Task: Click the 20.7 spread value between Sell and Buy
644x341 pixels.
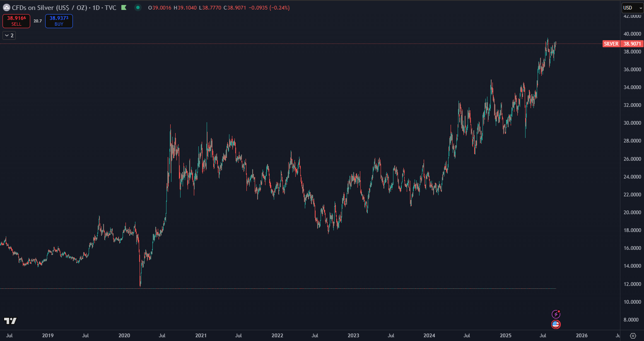Action: click(x=38, y=21)
